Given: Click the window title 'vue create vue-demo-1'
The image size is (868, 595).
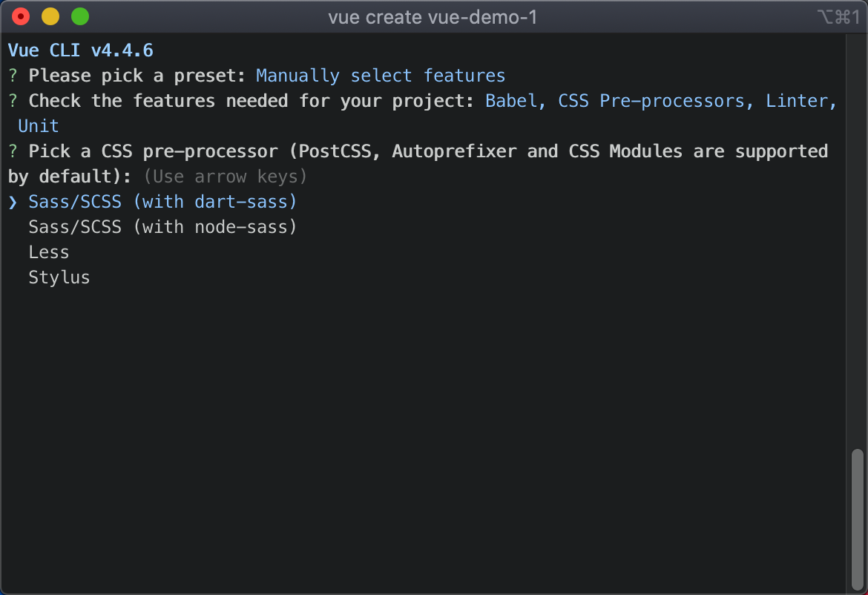Looking at the screenshot, I should (433, 17).
